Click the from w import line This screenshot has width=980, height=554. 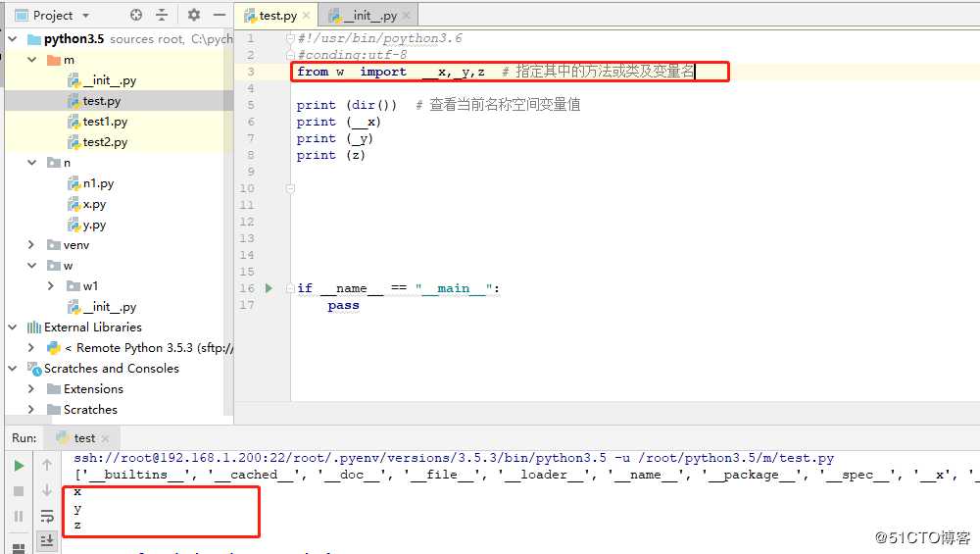point(495,72)
